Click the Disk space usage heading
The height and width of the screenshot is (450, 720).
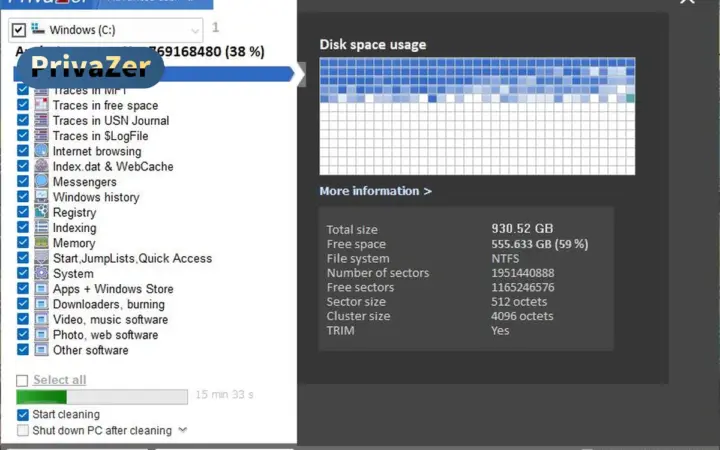[373, 45]
